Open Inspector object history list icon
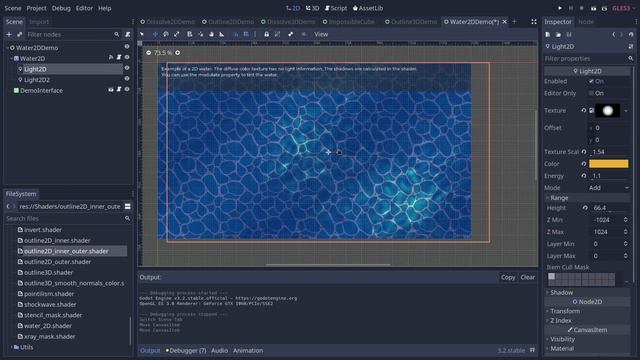Viewport: 640px width, 360px height. tap(631, 35)
